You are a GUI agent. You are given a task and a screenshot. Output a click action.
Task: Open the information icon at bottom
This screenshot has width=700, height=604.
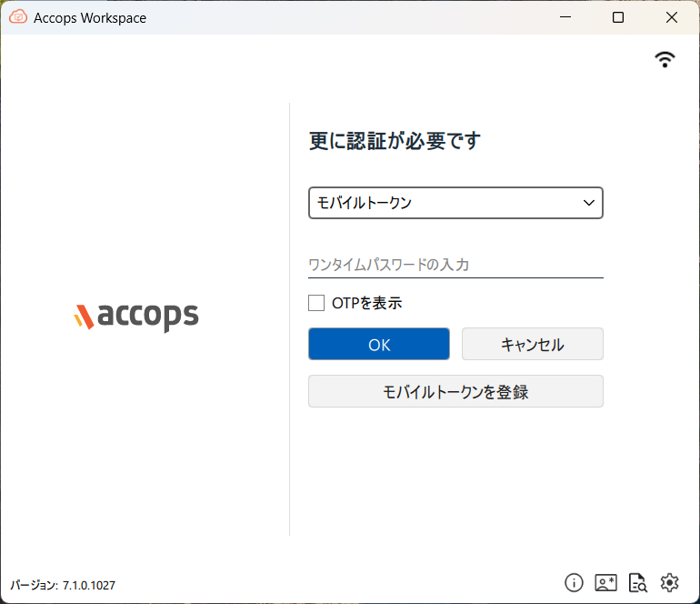(574, 582)
